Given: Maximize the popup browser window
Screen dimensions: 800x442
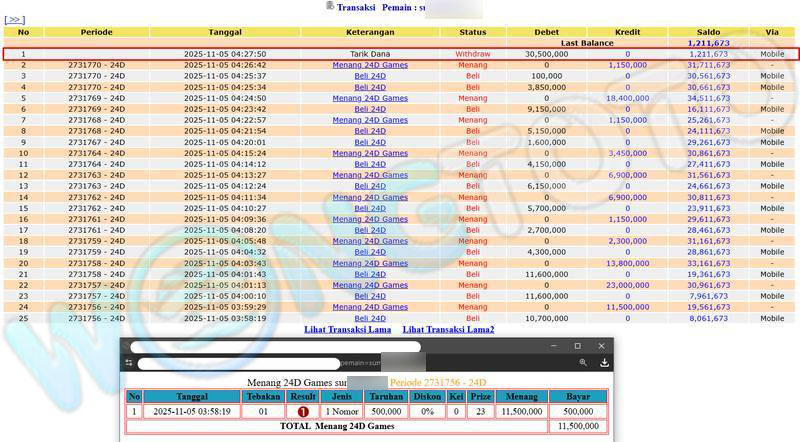Looking at the screenshot, I should coord(577,346).
